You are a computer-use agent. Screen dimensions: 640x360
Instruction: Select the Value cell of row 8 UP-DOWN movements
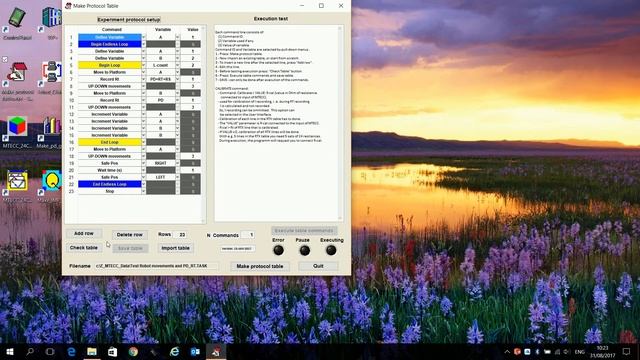coord(191,86)
